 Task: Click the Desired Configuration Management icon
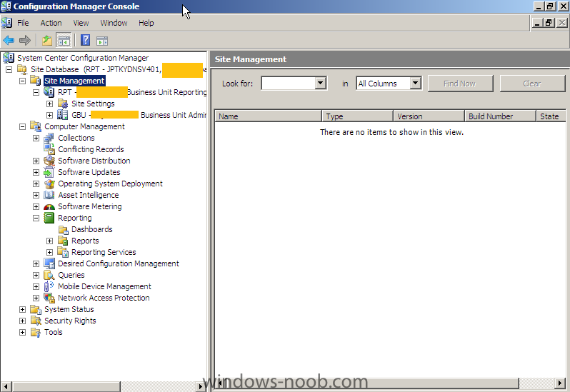click(49, 263)
